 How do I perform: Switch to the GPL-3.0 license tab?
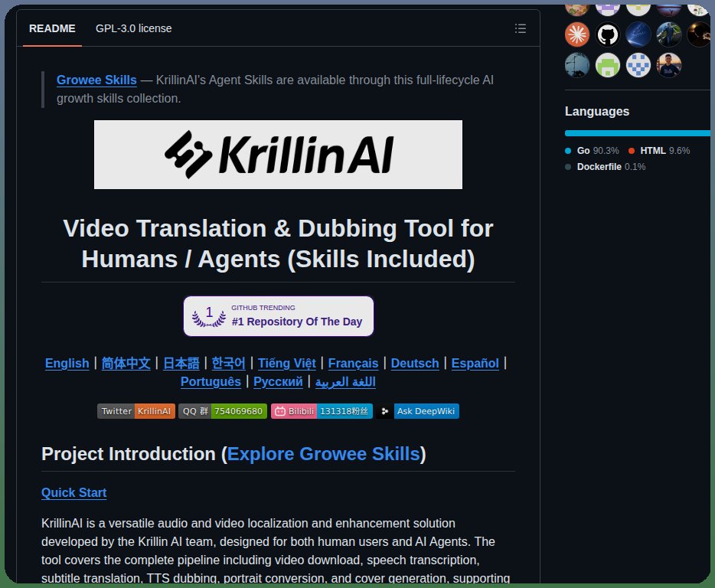point(134,28)
